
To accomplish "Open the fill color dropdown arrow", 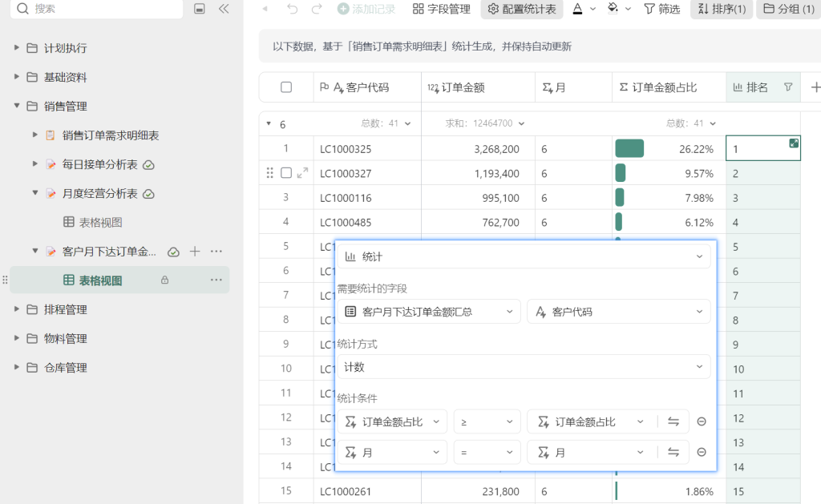I will coord(629,9).
